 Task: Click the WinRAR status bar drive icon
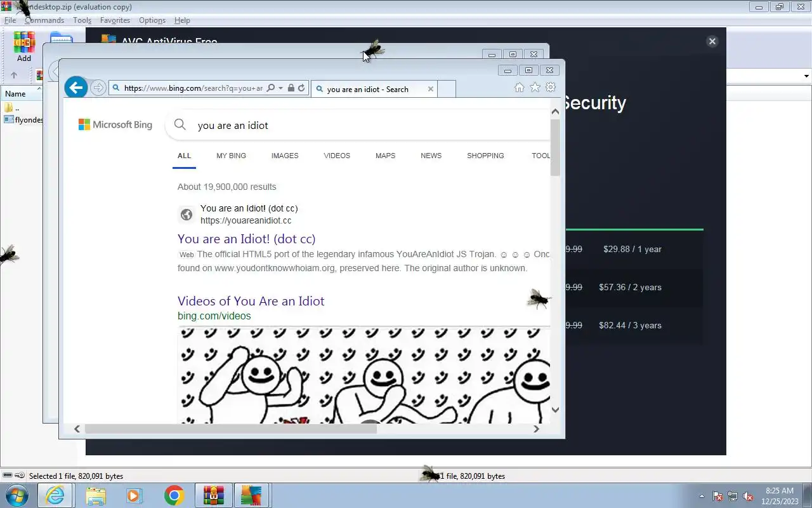(8, 476)
